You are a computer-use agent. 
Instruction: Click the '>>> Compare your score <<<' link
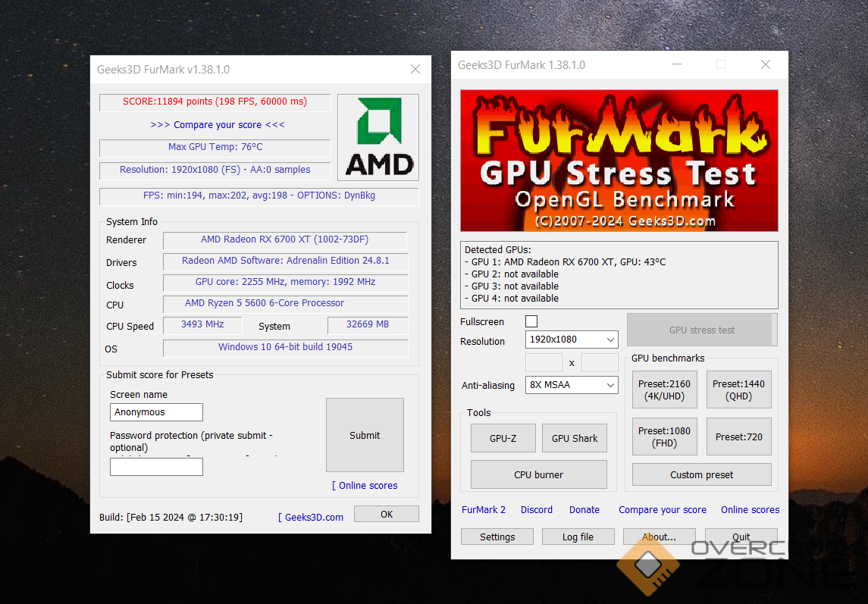click(x=218, y=125)
